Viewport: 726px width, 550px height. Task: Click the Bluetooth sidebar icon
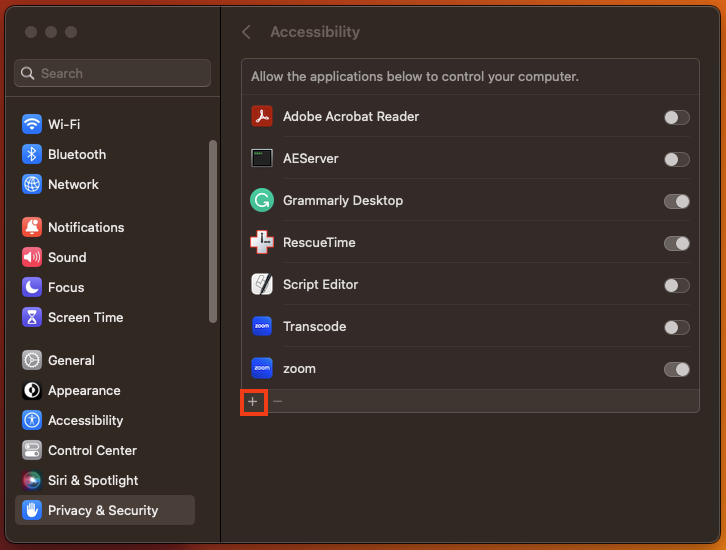click(31, 154)
